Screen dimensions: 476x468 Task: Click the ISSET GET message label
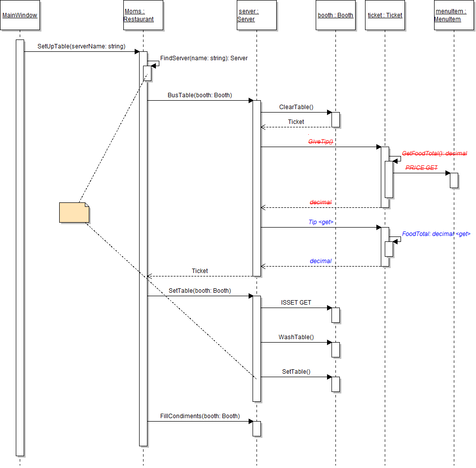click(x=296, y=303)
